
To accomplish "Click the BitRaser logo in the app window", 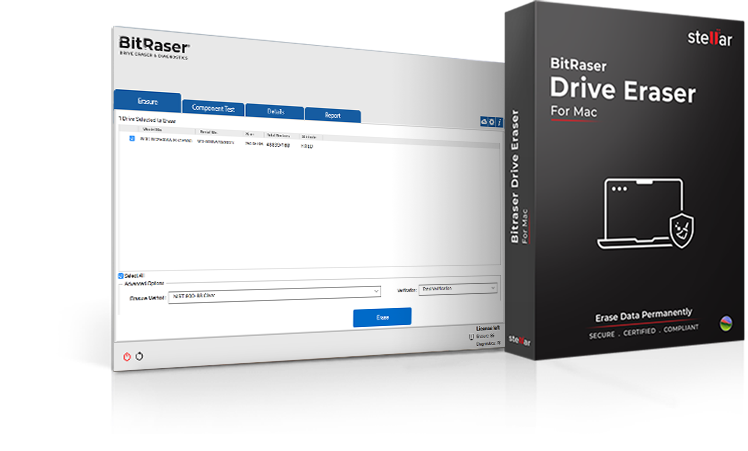I will (154, 48).
